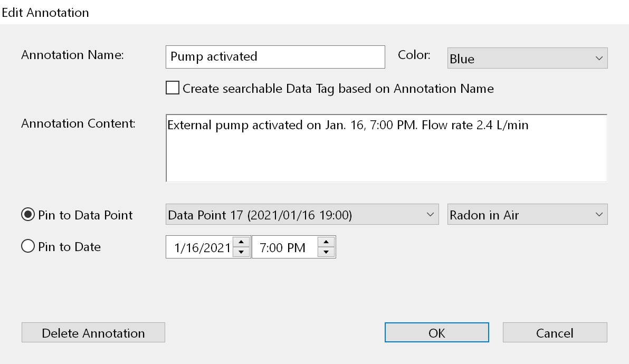Decrease the pin date with the down arrow
The height and width of the screenshot is (364, 629).
pyautogui.click(x=241, y=252)
